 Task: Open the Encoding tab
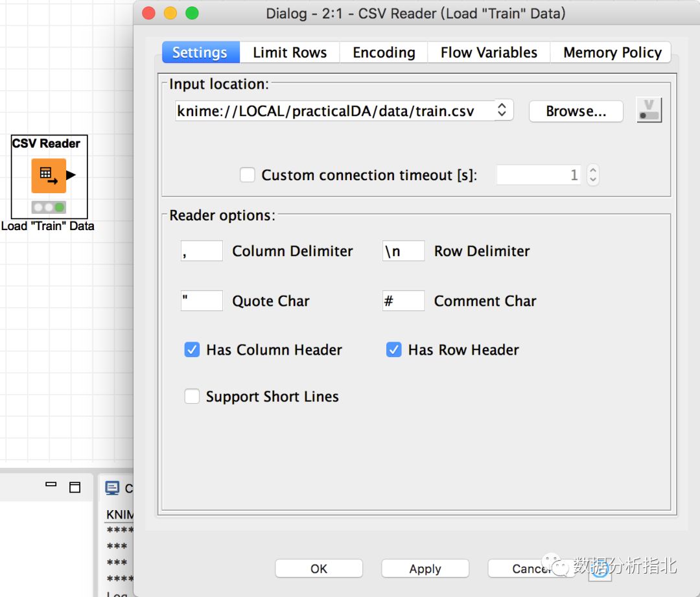(384, 53)
